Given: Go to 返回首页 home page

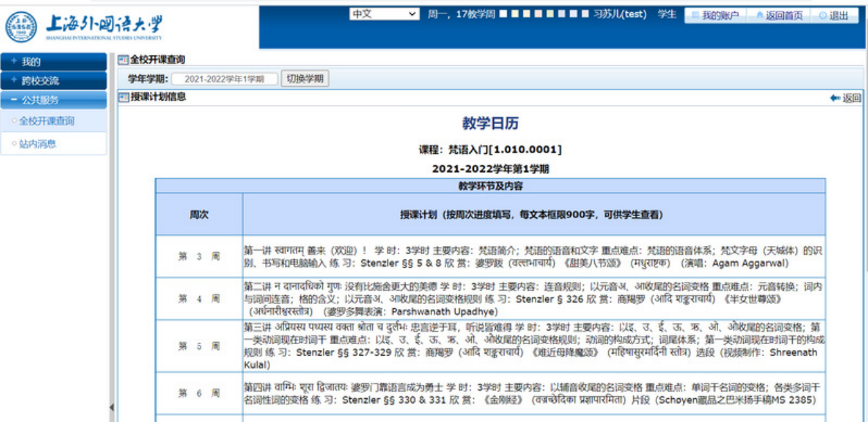Looking at the screenshot, I should 779,16.
